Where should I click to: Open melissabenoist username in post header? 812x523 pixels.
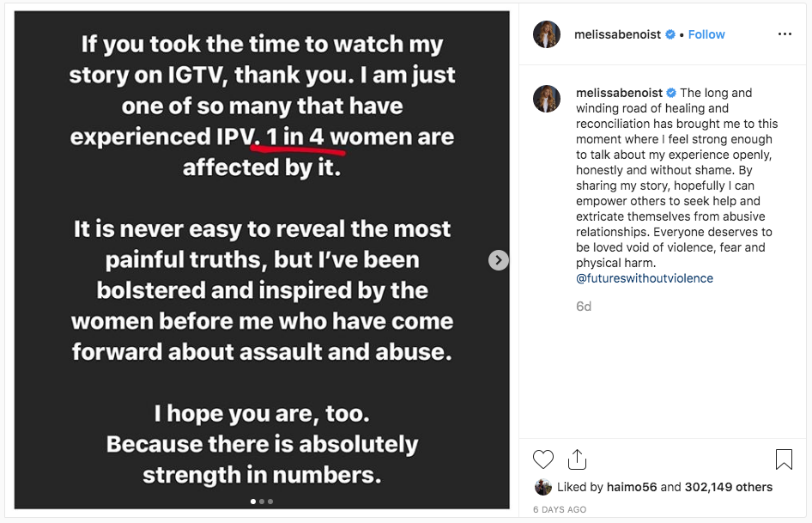click(x=618, y=34)
